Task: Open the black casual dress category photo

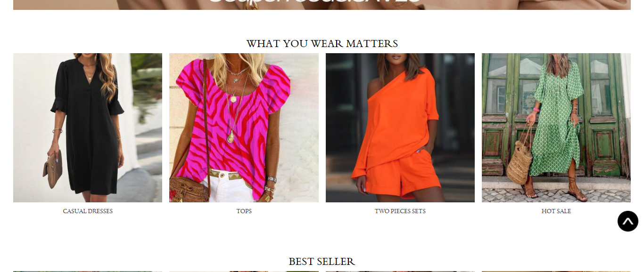Action: (88, 128)
